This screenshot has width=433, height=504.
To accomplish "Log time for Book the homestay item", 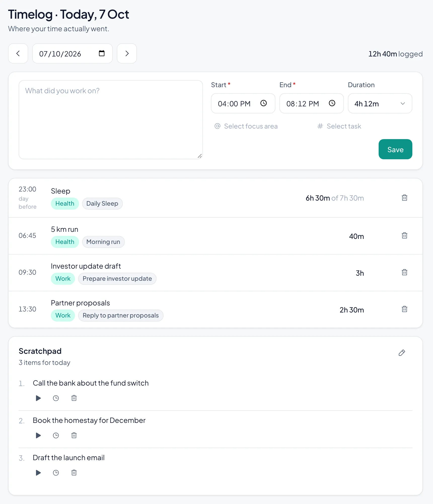I will pos(56,435).
